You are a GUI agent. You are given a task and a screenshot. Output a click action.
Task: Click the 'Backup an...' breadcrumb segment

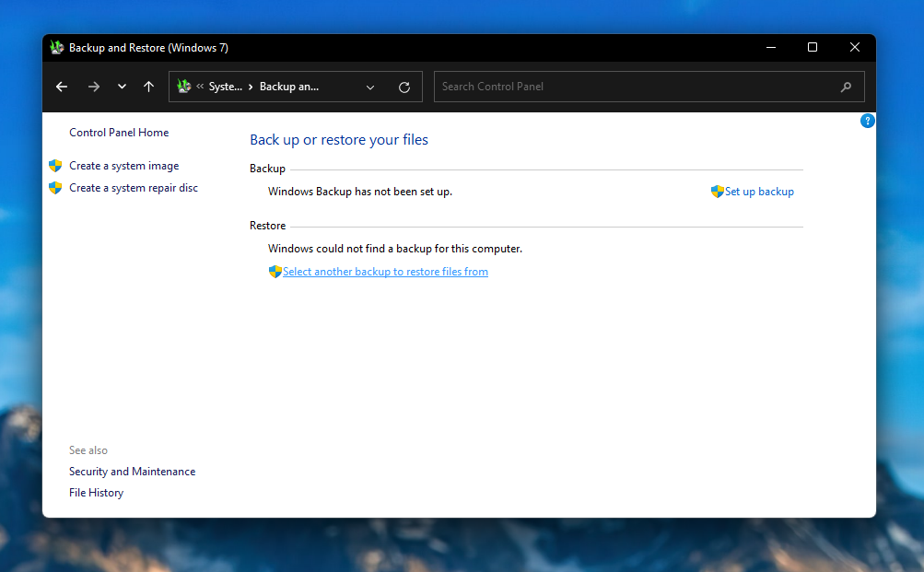[288, 87]
